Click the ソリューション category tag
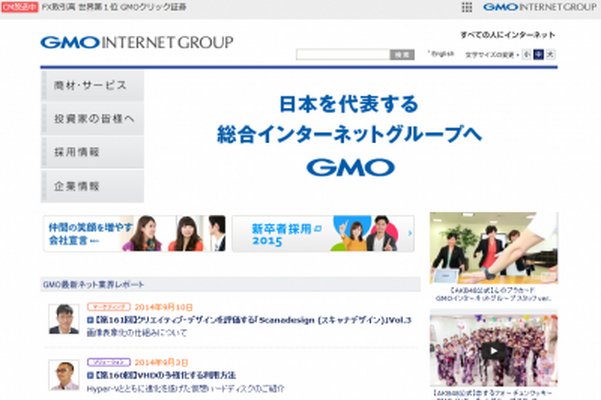The height and width of the screenshot is (400, 601). [x=109, y=362]
